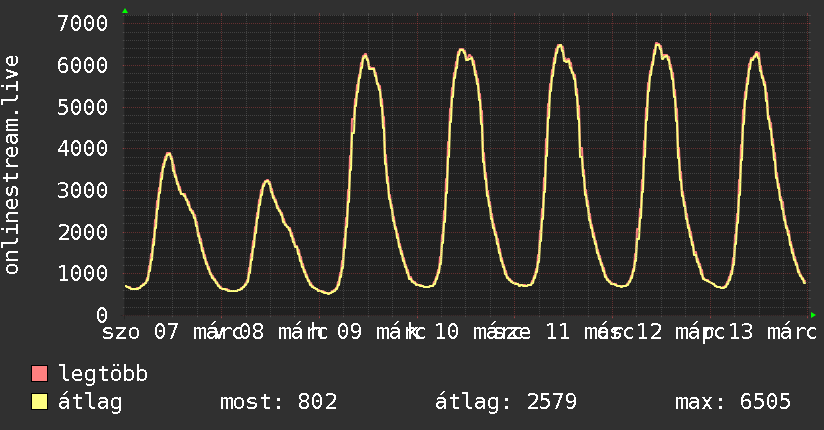Click the x-axis date number '09'
The height and width of the screenshot is (430, 824).
[x=349, y=332]
